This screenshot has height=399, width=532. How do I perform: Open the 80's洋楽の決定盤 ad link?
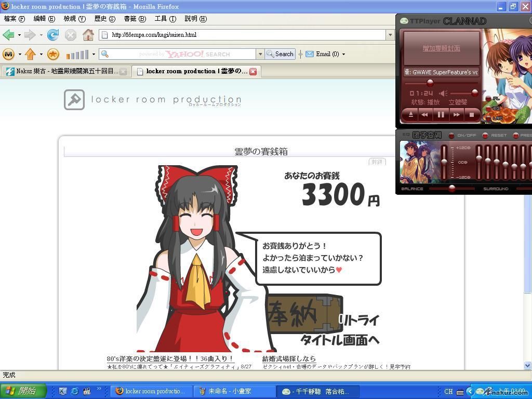coord(170,358)
